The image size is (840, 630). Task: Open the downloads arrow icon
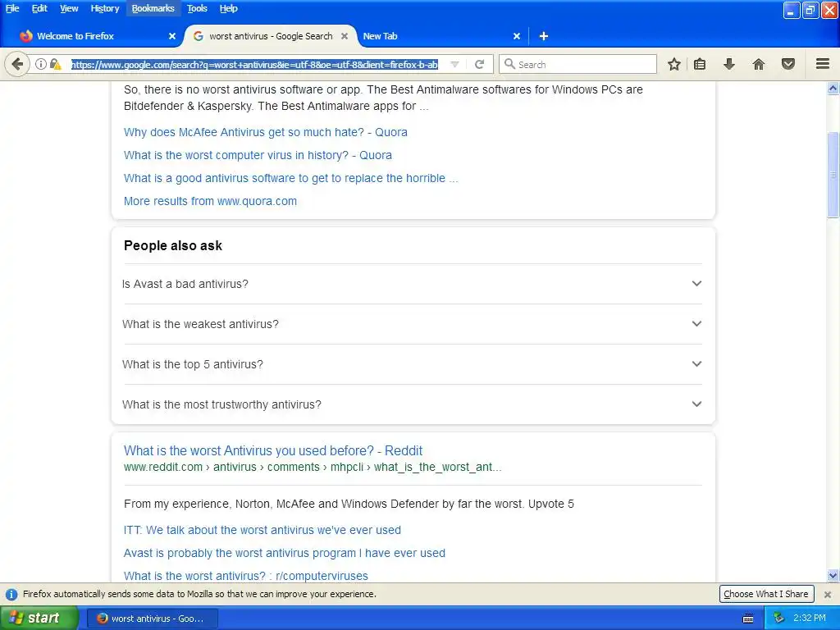coord(728,64)
